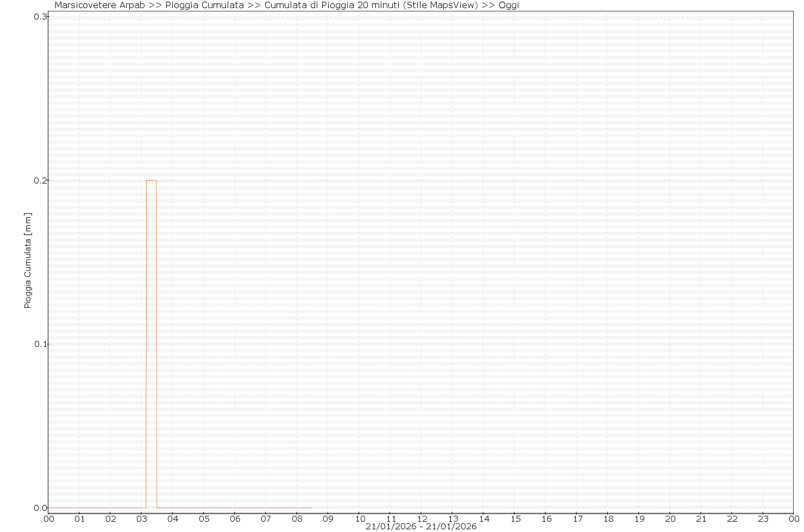The image size is (804, 532).
Task: Click the 0.3 y-axis value label
Action: (x=40, y=17)
